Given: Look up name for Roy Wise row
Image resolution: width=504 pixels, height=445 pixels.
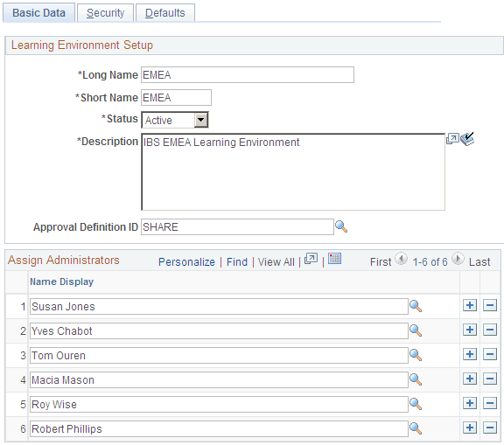Looking at the screenshot, I should [416, 404].
